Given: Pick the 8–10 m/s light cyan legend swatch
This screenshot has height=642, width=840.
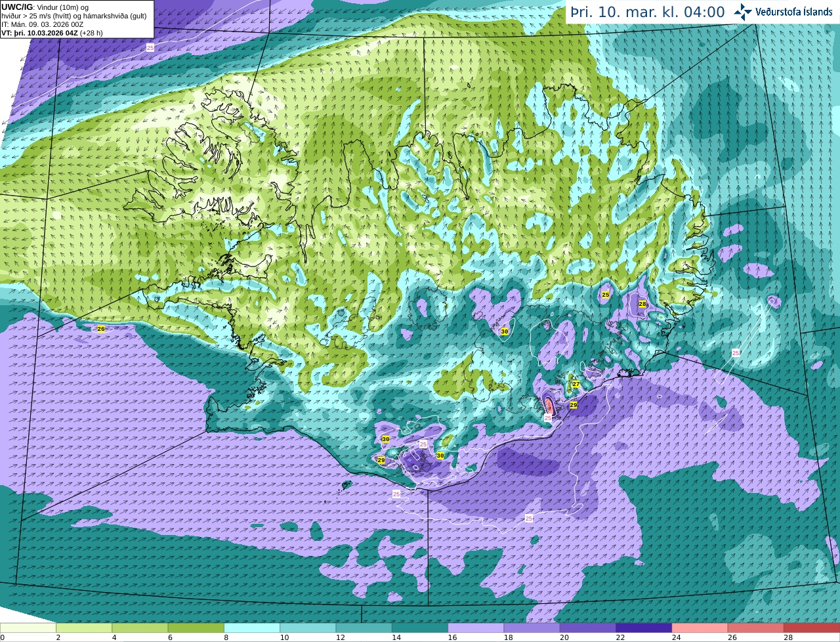Looking at the screenshot, I should point(252,628).
